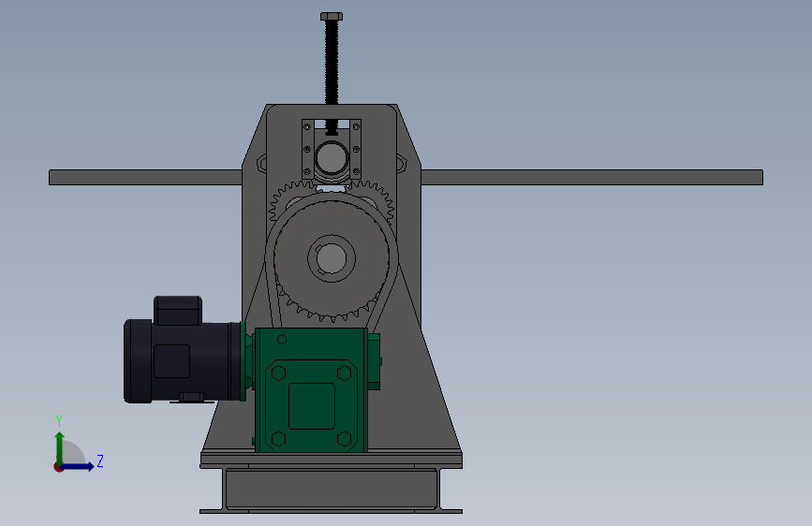Select the upper bearing shaft end
Screen dimensions: 812x526
coord(332,158)
